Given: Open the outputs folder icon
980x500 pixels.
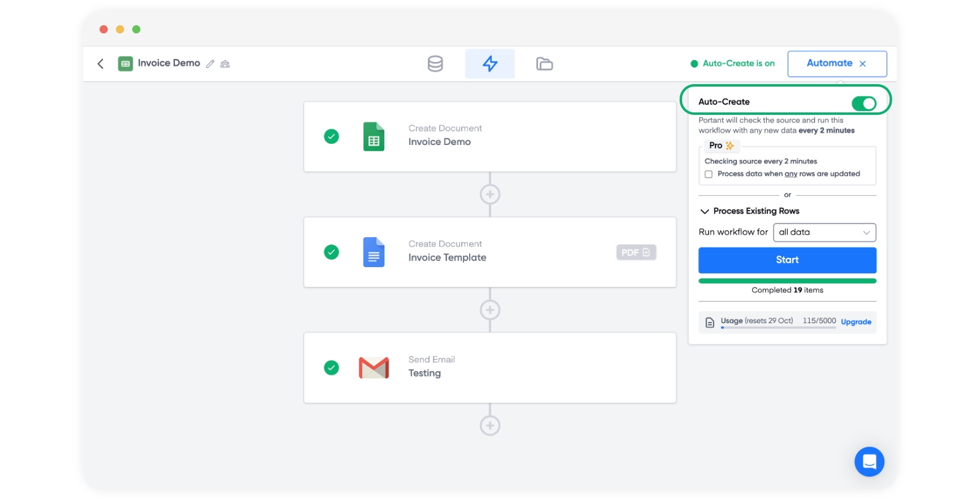Looking at the screenshot, I should (x=544, y=64).
